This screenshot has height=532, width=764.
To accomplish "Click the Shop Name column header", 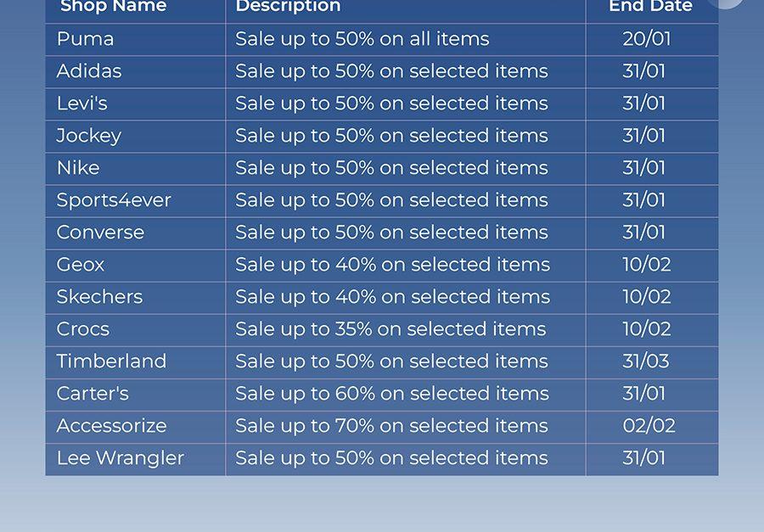I will pyautogui.click(x=114, y=7).
